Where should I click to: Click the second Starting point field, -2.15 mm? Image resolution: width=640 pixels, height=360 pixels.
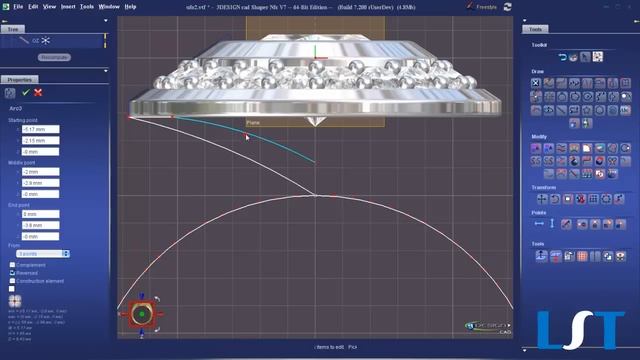coord(40,140)
